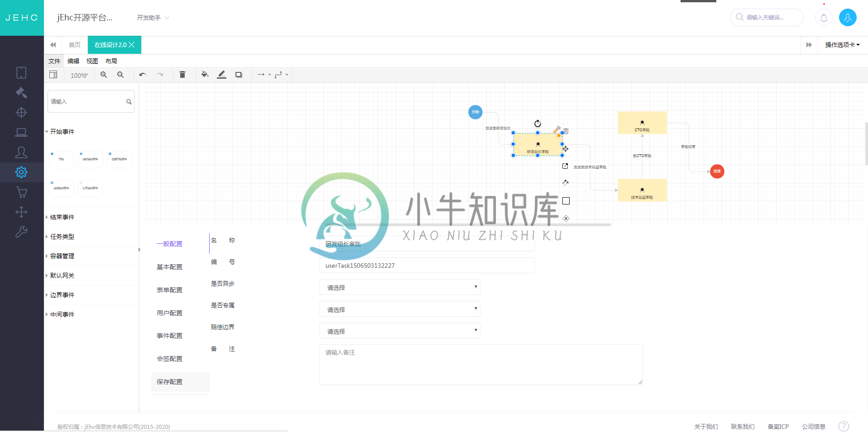Screen dimensions: 868x432
Task: Select the 事件配置 settings tab
Action: pos(170,336)
